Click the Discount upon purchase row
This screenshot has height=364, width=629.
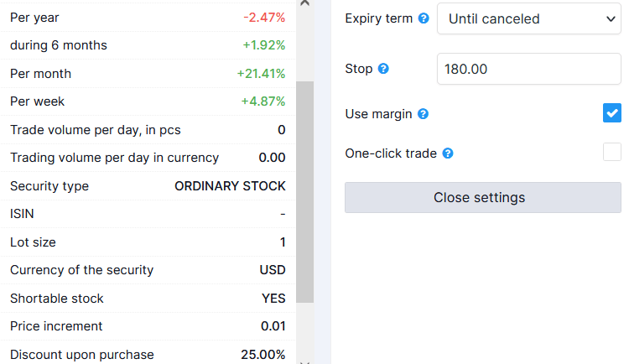pyautogui.click(x=148, y=354)
